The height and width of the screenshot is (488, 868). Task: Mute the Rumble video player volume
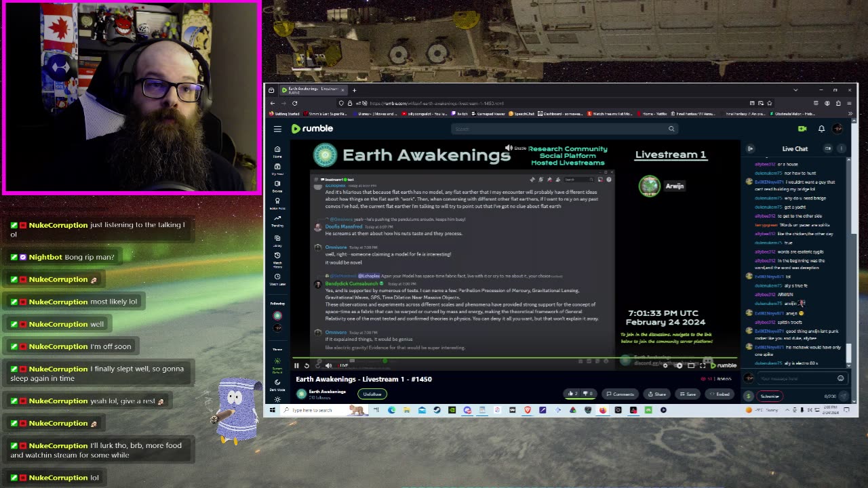point(328,365)
